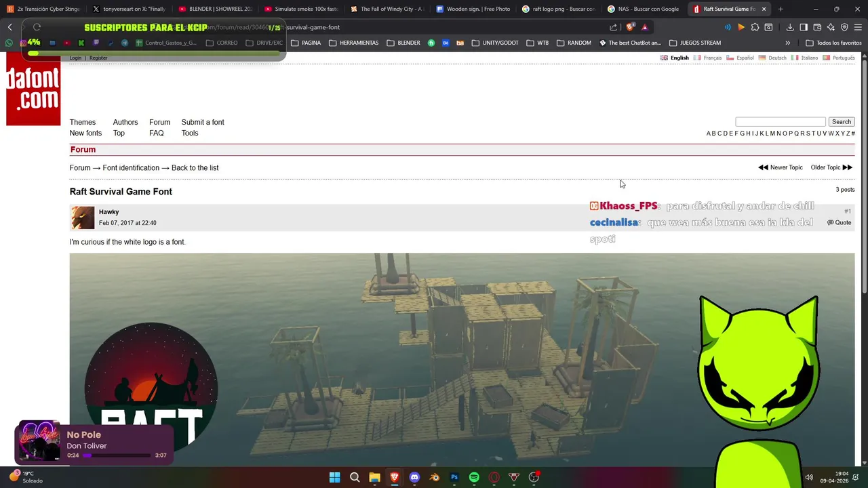This screenshot has height=488, width=868.
Task: Open browser downloads icon
Action: coord(790,27)
